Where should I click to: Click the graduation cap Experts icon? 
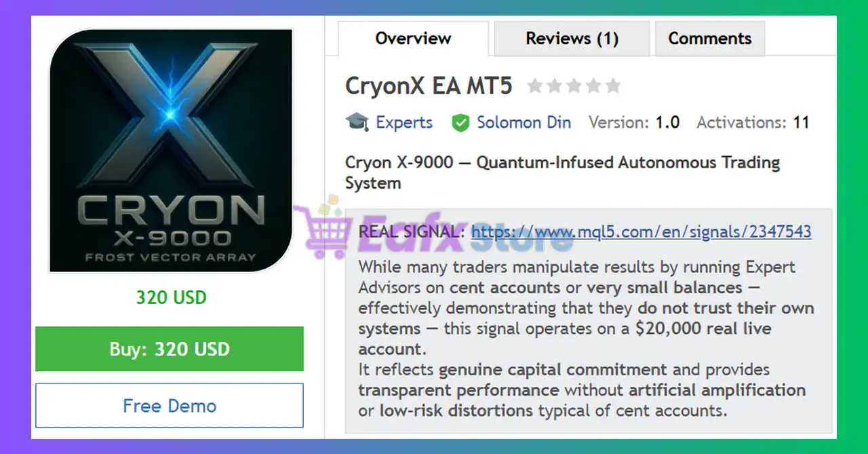coord(357,123)
